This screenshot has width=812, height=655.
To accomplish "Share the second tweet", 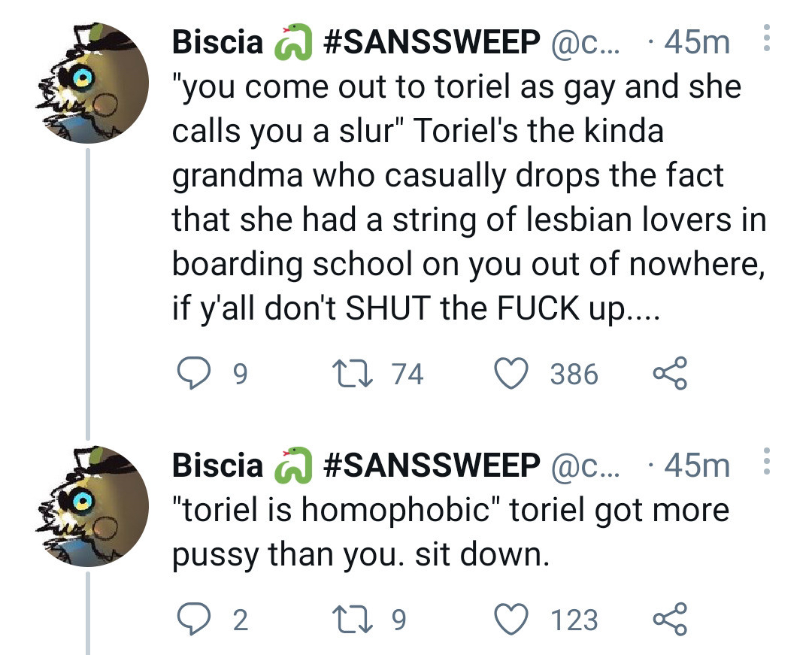I will point(669,620).
